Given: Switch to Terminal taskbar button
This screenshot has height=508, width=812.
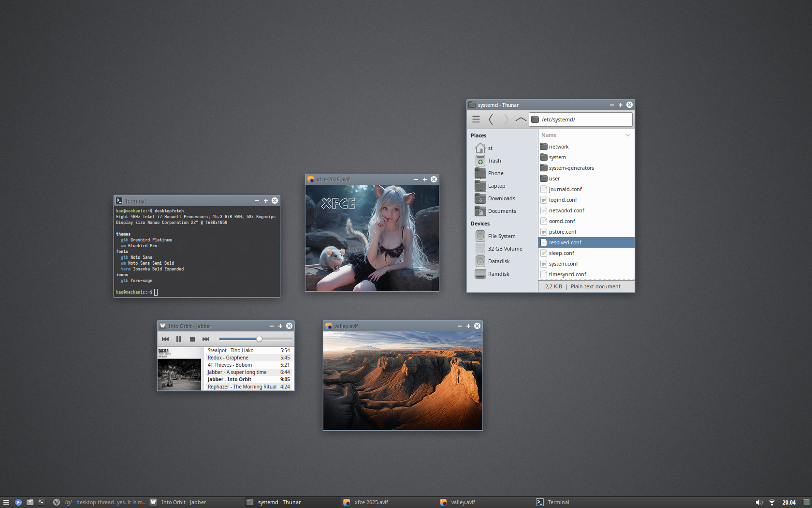Looking at the screenshot, I should [582, 502].
